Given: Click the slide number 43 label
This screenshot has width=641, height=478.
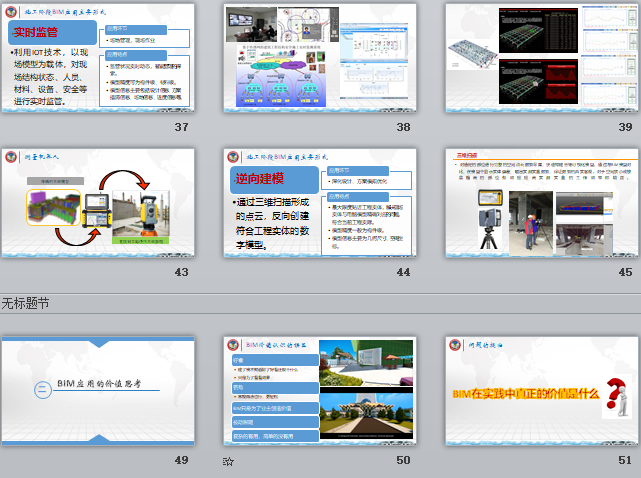Looking at the screenshot, I should pyautogui.click(x=181, y=273).
